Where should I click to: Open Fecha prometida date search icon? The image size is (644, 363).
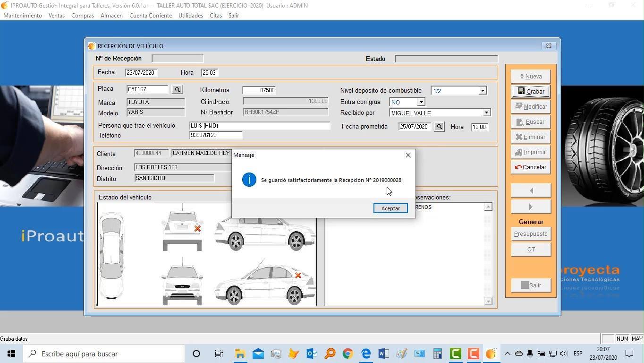(x=439, y=127)
